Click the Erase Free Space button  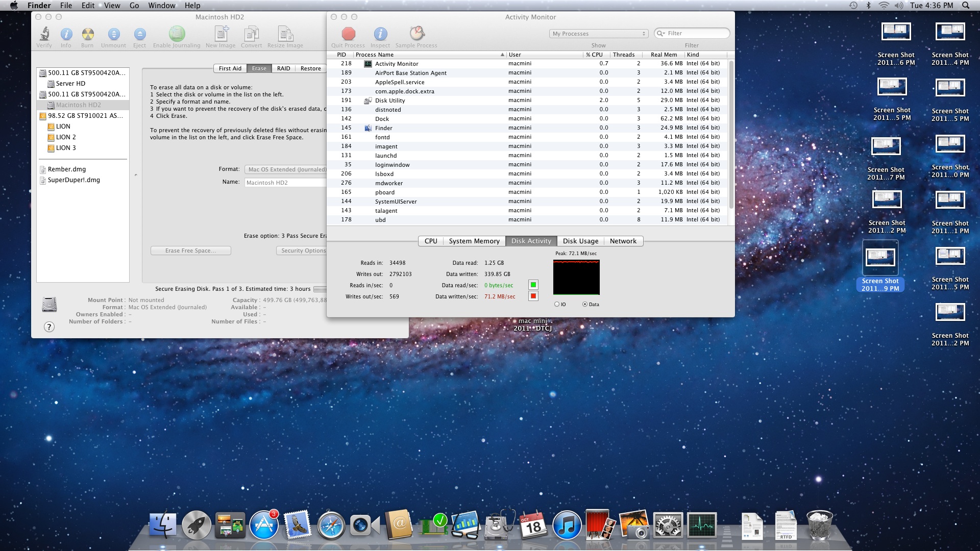point(190,251)
